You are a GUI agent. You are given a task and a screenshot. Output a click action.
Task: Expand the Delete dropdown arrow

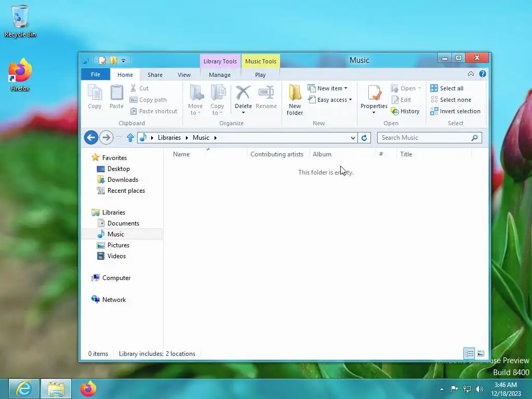243,113
